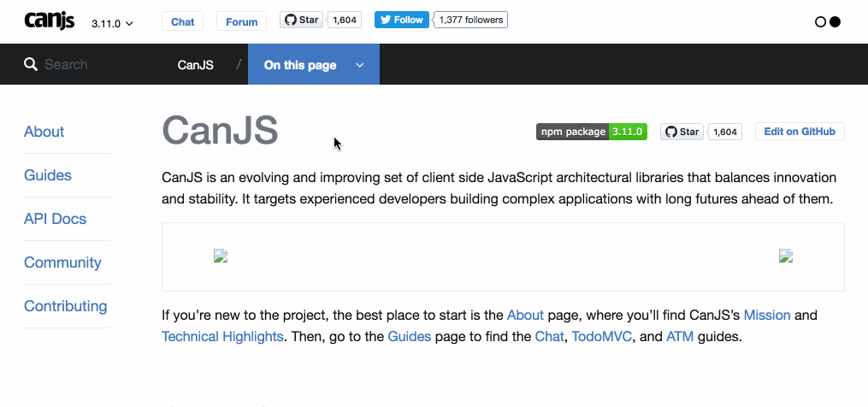Click Edit on GitHub button
868x407 pixels.
[800, 132]
